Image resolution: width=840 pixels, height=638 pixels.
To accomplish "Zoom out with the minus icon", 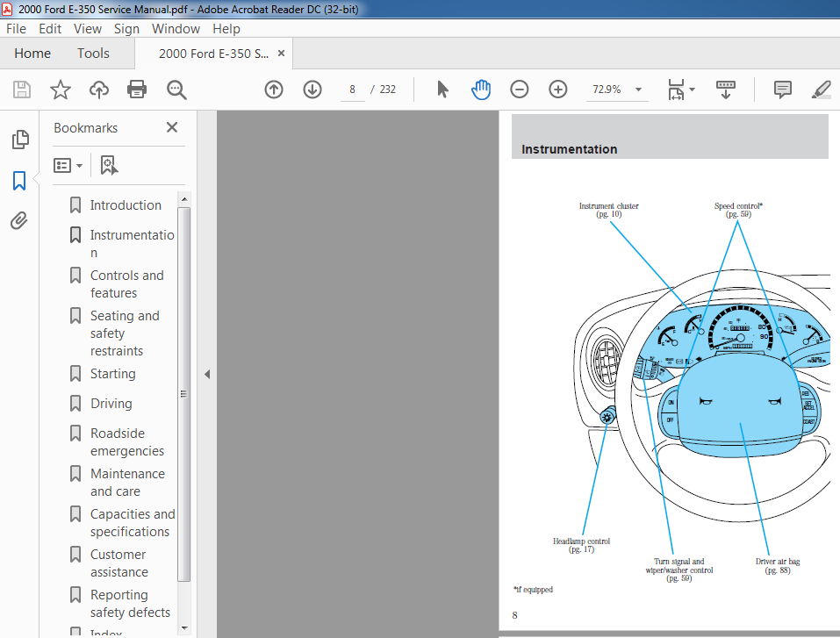I will click(x=519, y=90).
